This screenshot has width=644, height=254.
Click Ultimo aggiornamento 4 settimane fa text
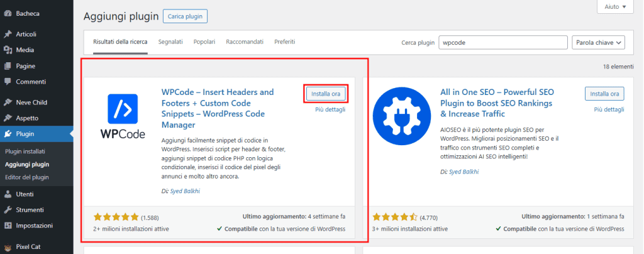(294, 216)
